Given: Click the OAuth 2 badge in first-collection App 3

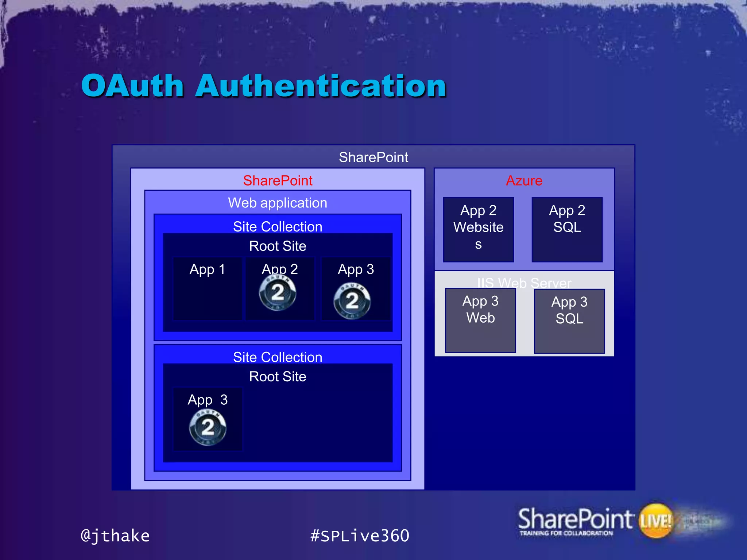Looking at the screenshot, I should click(352, 301).
